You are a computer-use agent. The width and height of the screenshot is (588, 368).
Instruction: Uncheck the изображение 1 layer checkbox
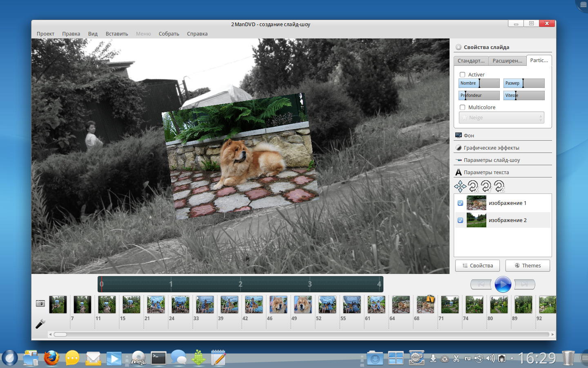pos(461,203)
